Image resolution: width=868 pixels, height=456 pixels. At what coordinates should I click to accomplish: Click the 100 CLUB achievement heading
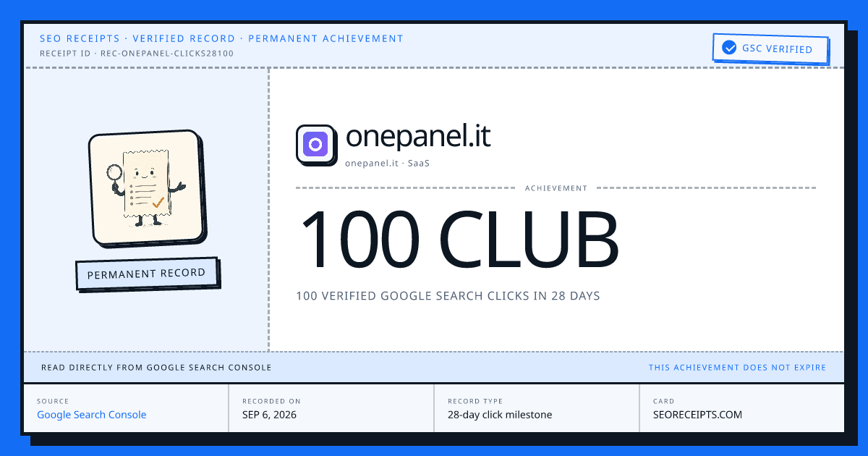(459, 239)
